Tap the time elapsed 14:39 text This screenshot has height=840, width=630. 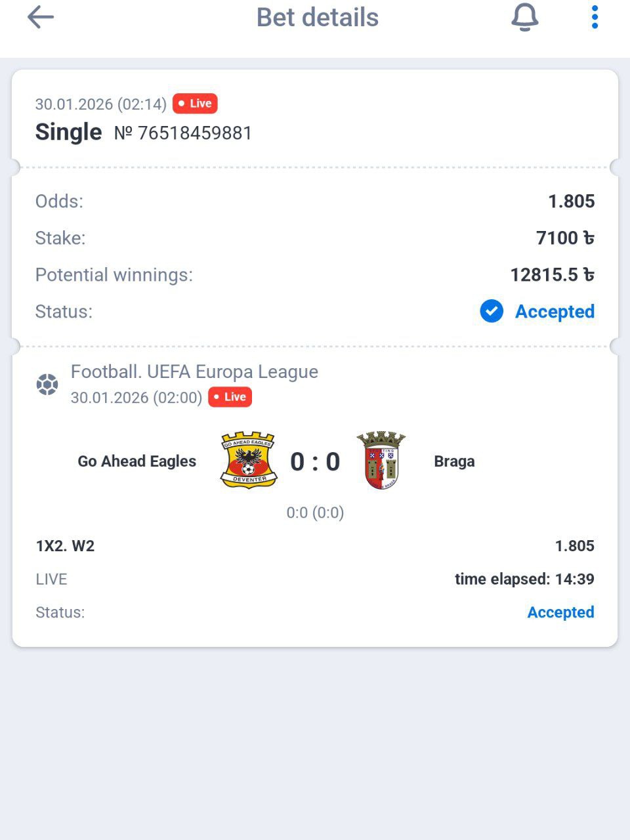pyautogui.click(x=524, y=579)
